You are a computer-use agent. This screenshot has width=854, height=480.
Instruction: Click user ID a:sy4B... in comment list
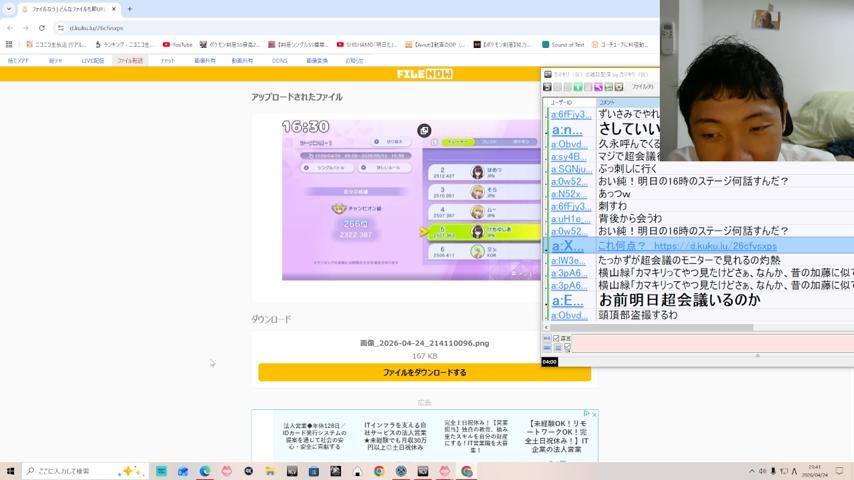point(569,157)
